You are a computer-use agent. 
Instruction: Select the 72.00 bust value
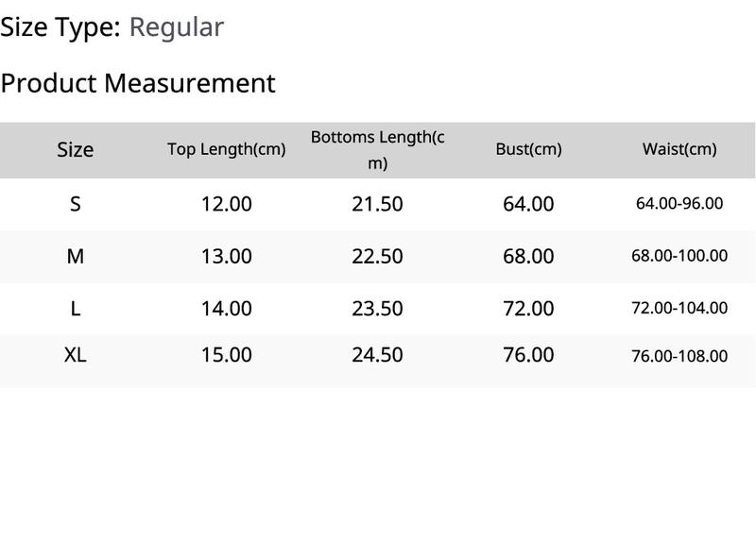(x=528, y=309)
